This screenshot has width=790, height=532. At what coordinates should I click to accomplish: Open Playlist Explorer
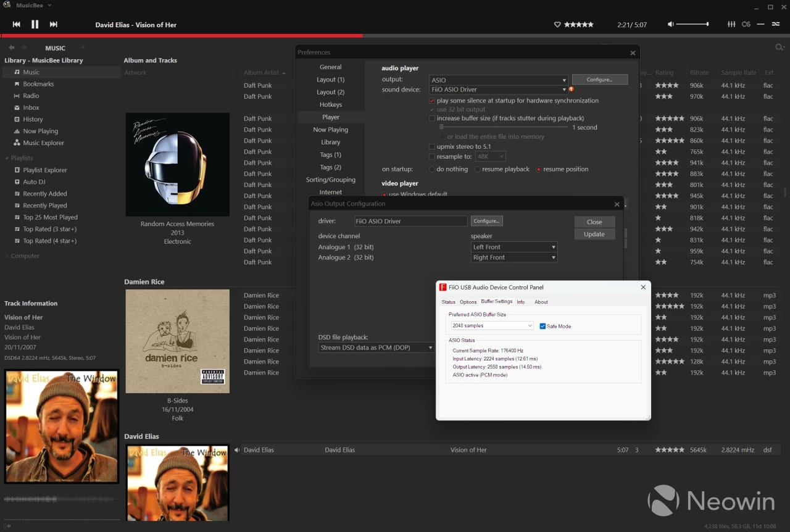[45, 170]
